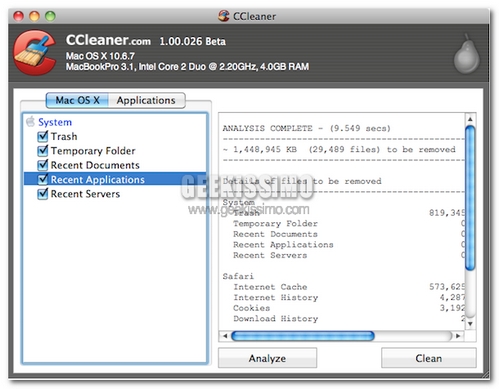Click the right arrow of horizontal scrollbar

(x=458, y=336)
